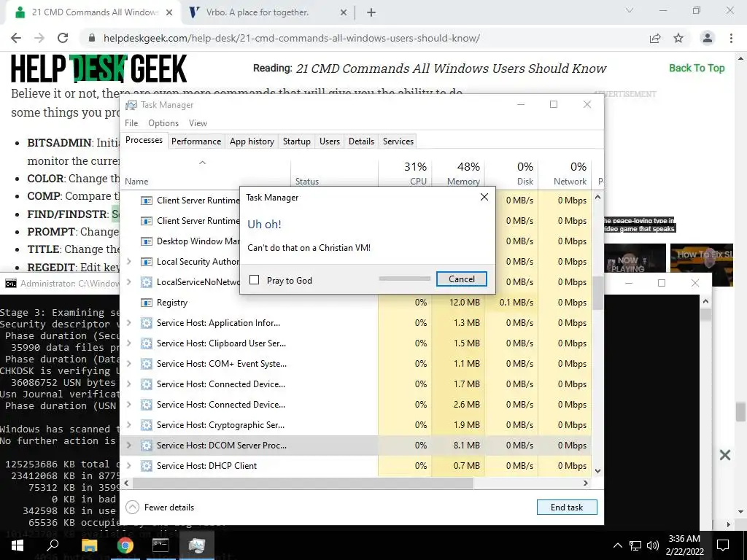Switch to the Services tab
Viewport: 747px width, 560px height.
click(x=398, y=141)
